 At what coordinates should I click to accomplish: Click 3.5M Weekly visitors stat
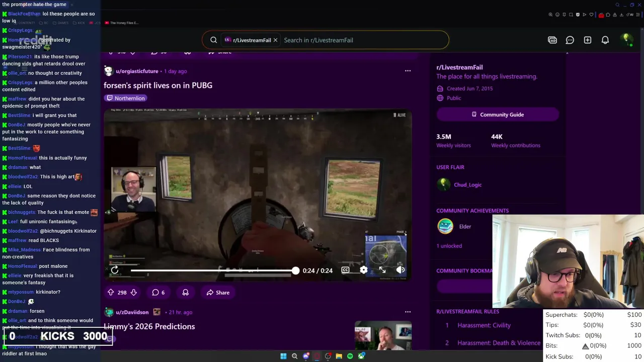pyautogui.click(x=453, y=140)
